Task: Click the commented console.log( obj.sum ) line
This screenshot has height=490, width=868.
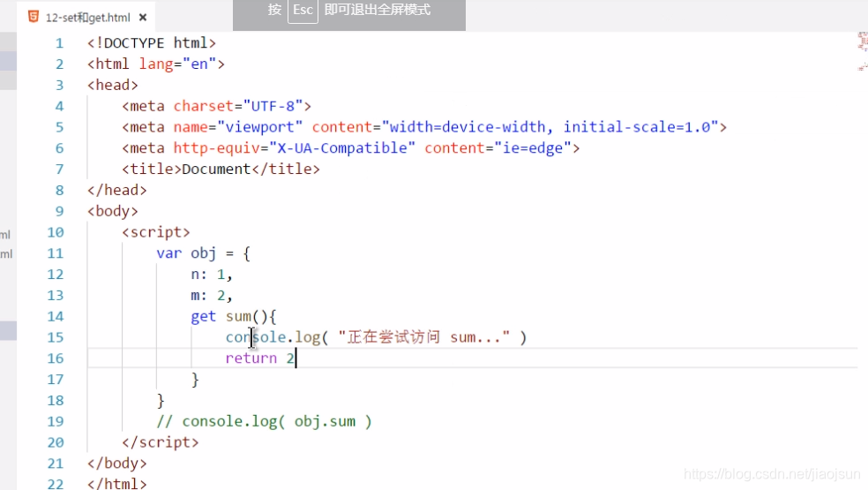Action: tap(264, 422)
